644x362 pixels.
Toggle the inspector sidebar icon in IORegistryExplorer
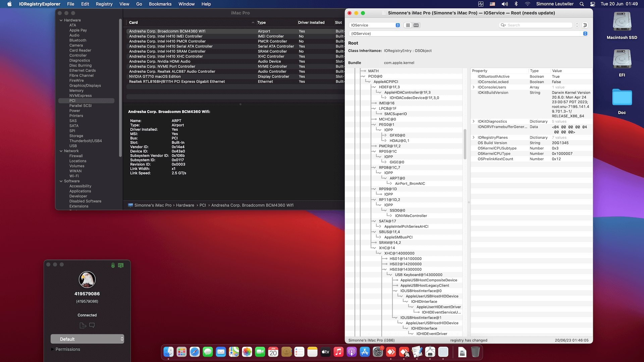585,25
